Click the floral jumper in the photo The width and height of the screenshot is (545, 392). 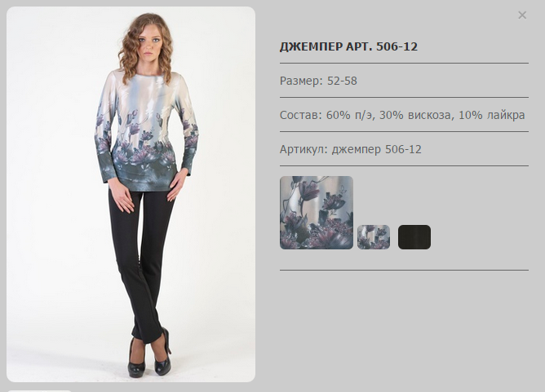[146, 132]
